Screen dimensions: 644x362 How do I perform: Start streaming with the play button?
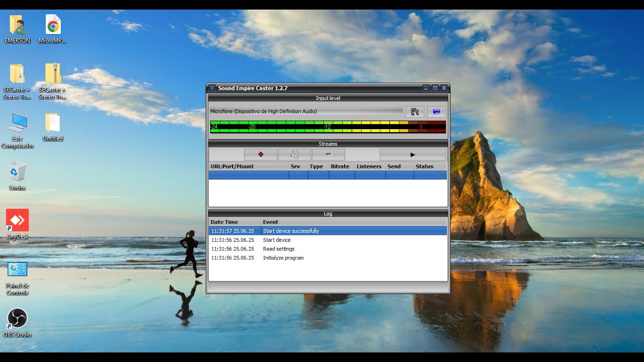pyautogui.click(x=413, y=155)
